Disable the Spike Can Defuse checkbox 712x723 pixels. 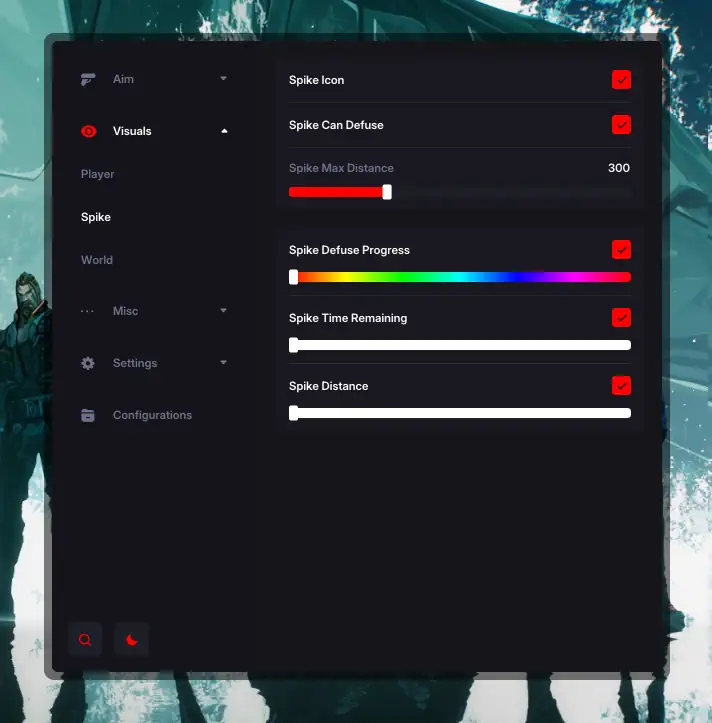click(x=621, y=125)
